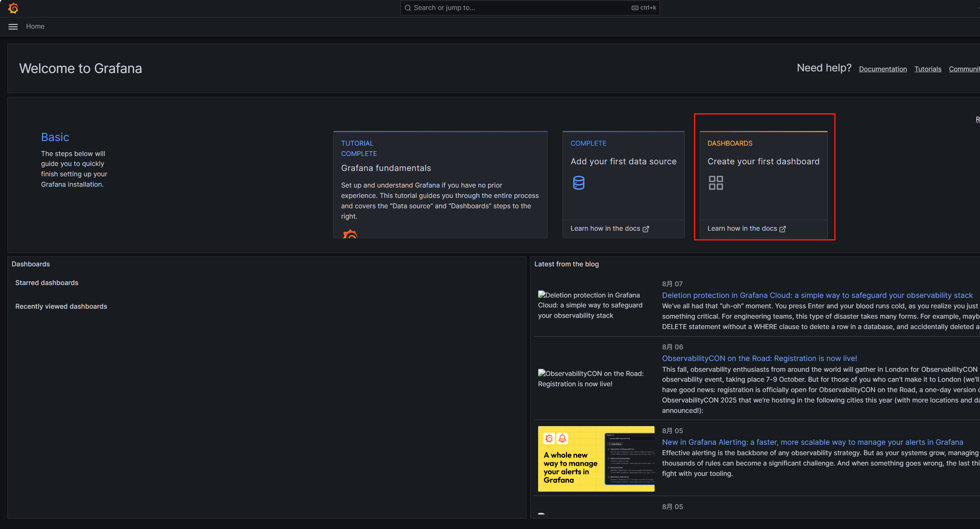Click the Basic heading
The image size is (980, 529).
55,137
